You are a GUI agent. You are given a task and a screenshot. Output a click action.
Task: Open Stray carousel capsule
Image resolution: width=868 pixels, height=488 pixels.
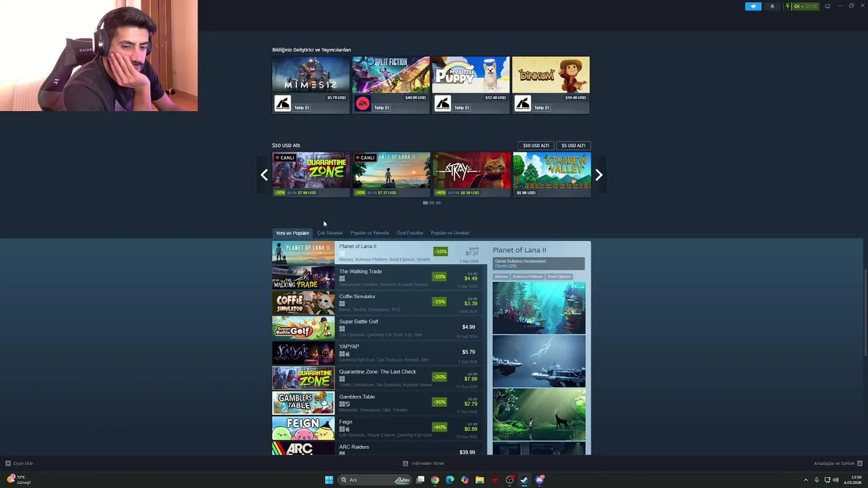pos(471,174)
